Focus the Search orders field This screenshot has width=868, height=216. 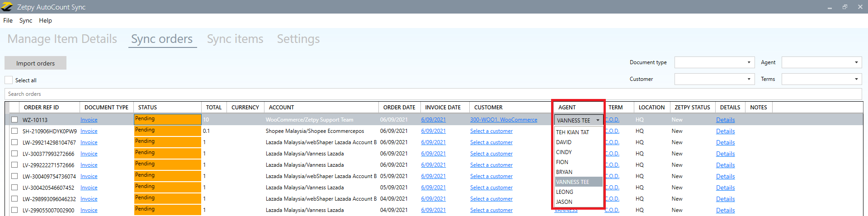click(433, 94)
